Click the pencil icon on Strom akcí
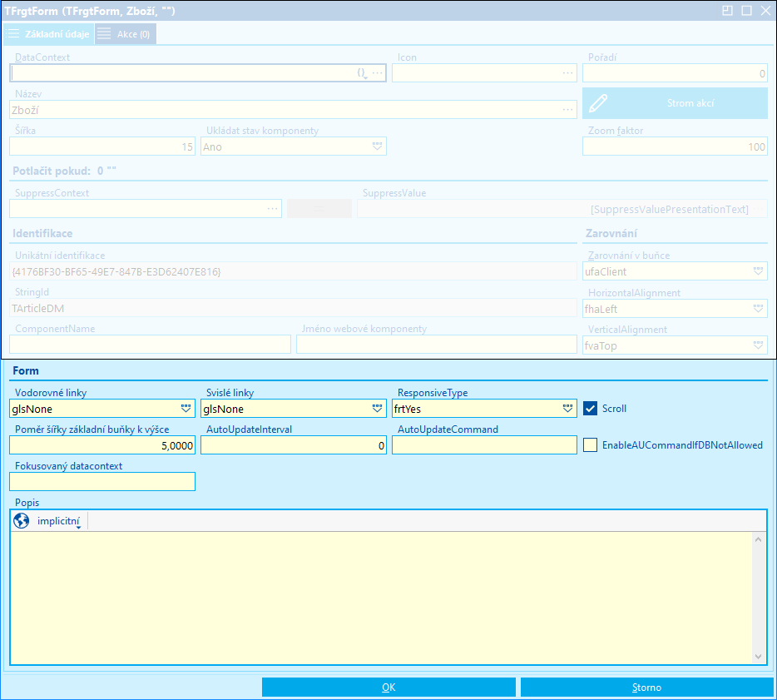The height and width of the screenshot is (700, 777). pyautogui.click(x=598, y=103)
